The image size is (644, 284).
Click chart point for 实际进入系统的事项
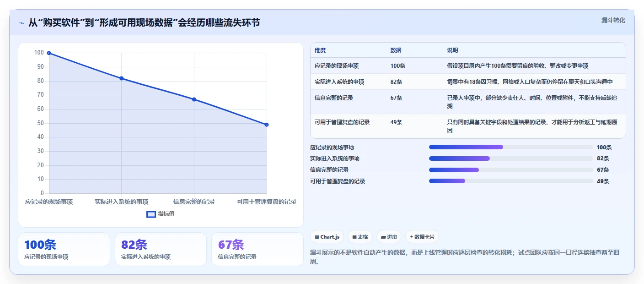122,78
